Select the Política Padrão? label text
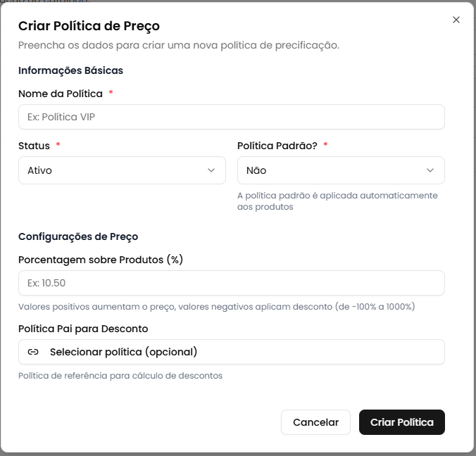 277,146
